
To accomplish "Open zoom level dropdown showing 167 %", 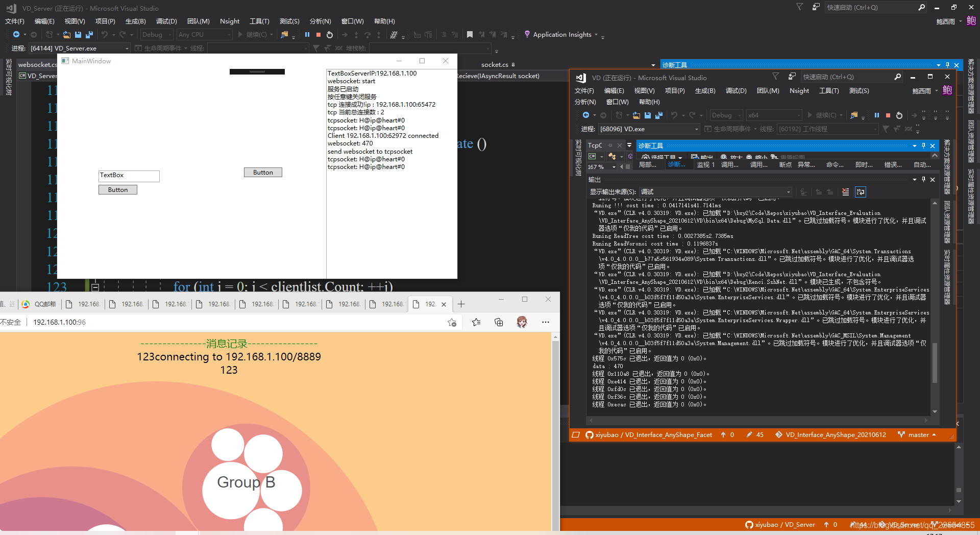I will (x=601, y=167).
